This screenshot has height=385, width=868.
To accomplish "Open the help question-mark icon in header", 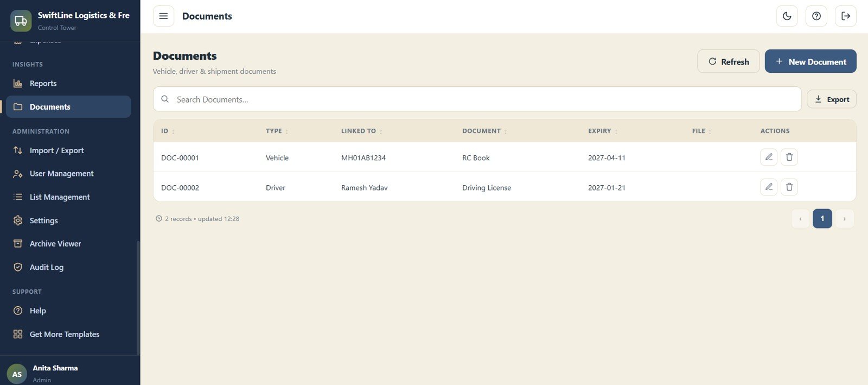I will point(816,16).
